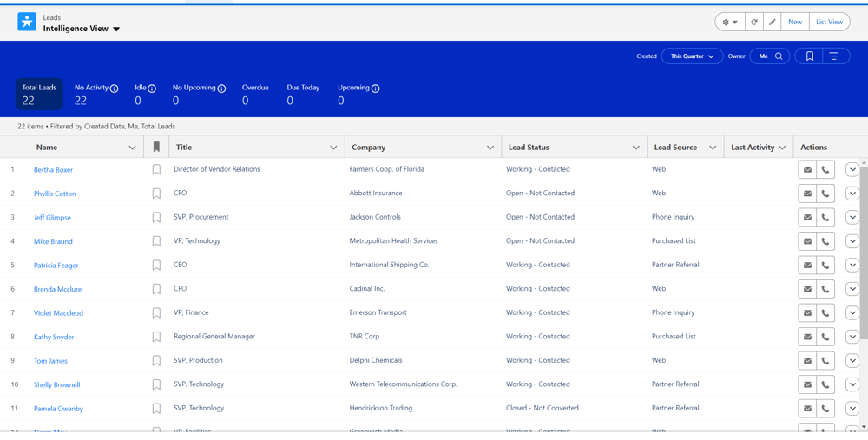The height and width of the screenshot is (440, 868).
Task: Click the bookmark filter button in blue header
Action: (809, 56)
